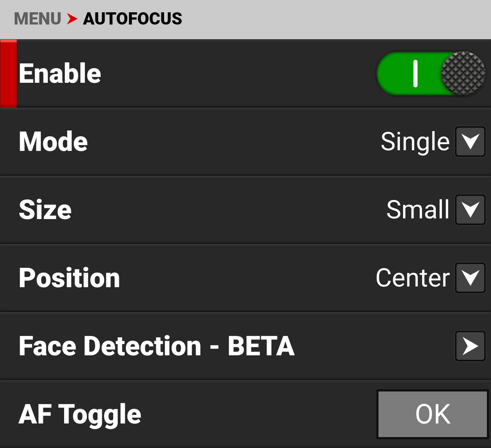Select the Small size value
Screen dimensions: 491x448
click(x=418, y=210)
